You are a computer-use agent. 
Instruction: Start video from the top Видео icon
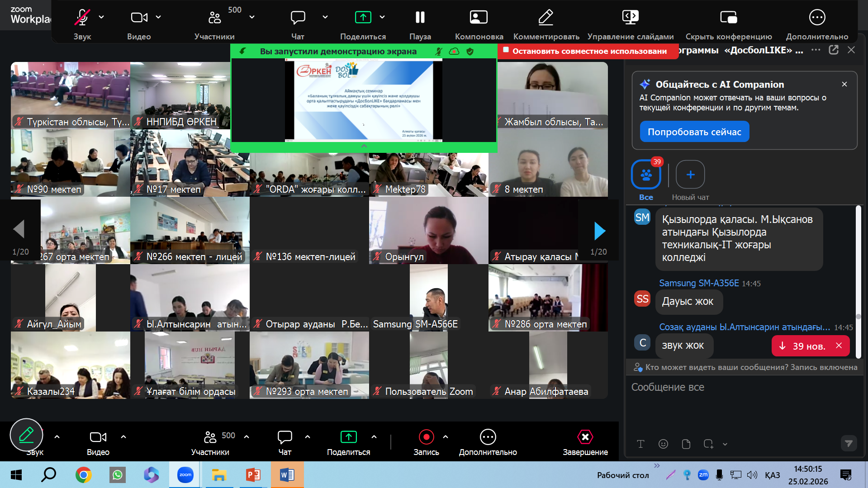[x=139, y=18]
